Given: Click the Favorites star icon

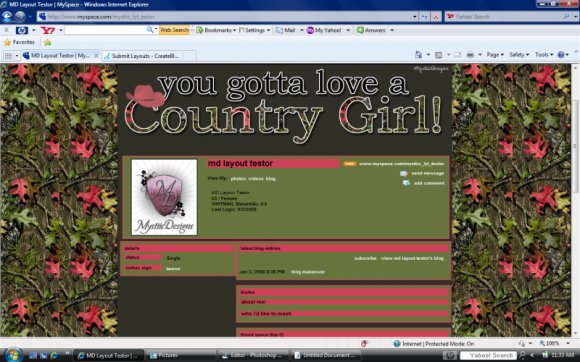Looking at the screenshot, I should (7, 43).
